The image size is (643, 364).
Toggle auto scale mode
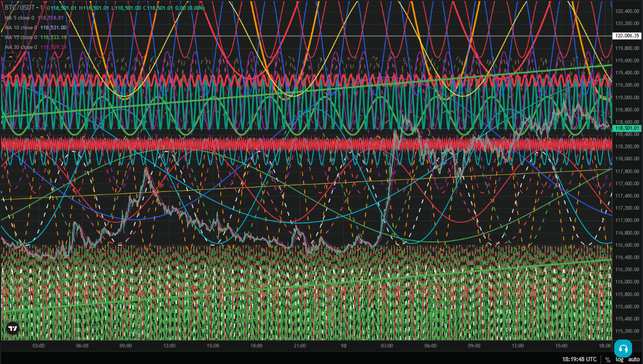point(634,360)
